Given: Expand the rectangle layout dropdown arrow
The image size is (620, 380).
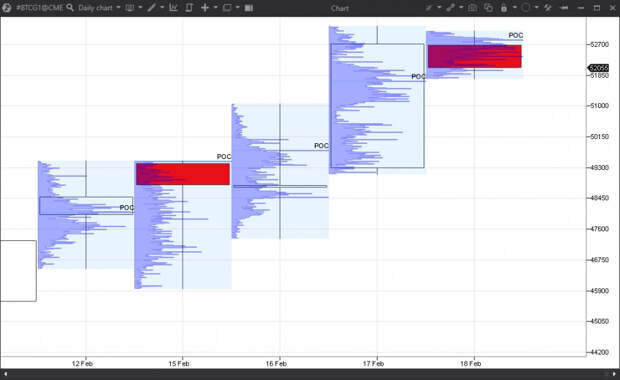Looking at the screenshot, I should [238, 8].
